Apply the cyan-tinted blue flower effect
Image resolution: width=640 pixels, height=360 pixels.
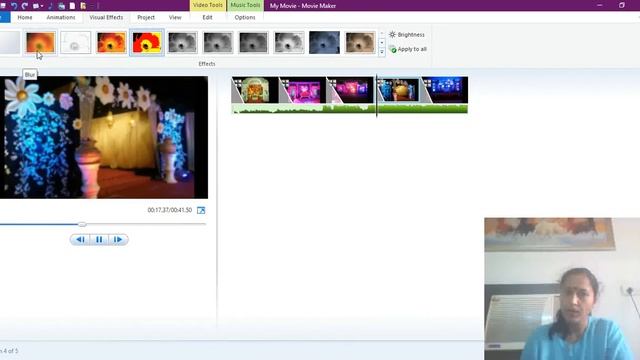324,42
